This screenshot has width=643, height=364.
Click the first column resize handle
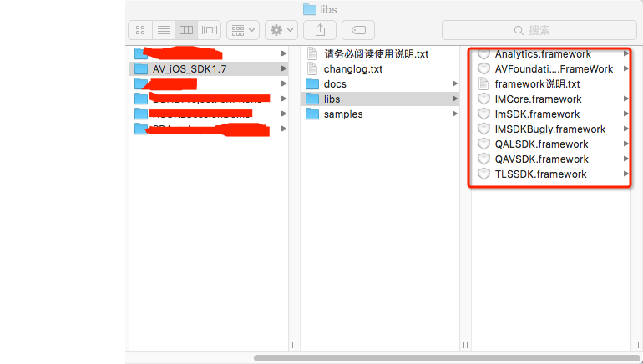click(x=294, y=345)
